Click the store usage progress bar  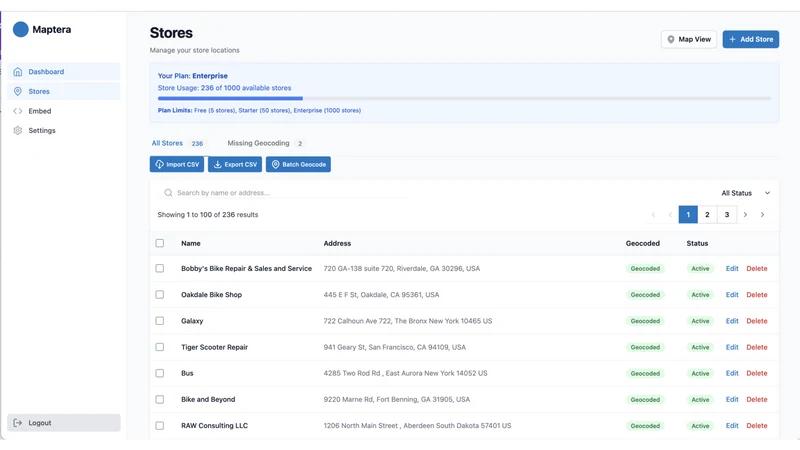[x=464, y=98]
